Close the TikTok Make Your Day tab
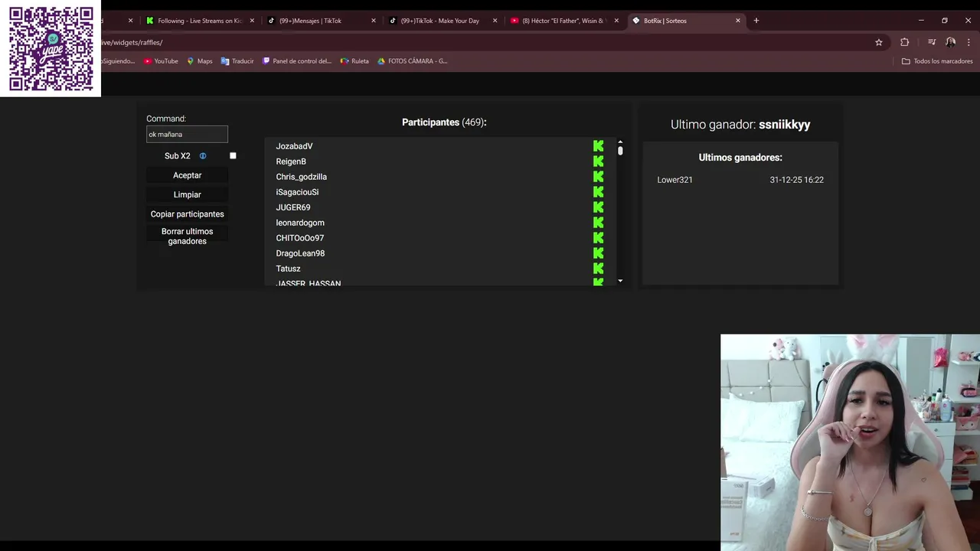This screenshot has height=551, width=980. tap(495, 21)
